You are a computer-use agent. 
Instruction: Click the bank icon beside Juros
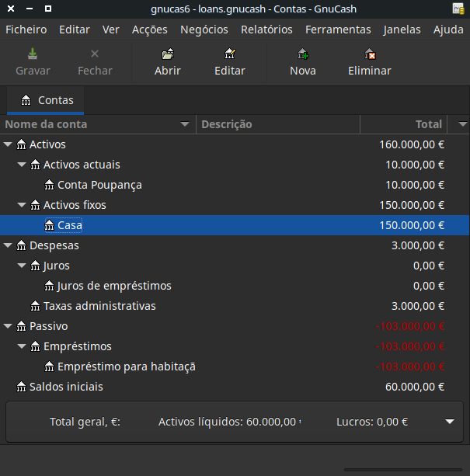click(x=35, y=266)
